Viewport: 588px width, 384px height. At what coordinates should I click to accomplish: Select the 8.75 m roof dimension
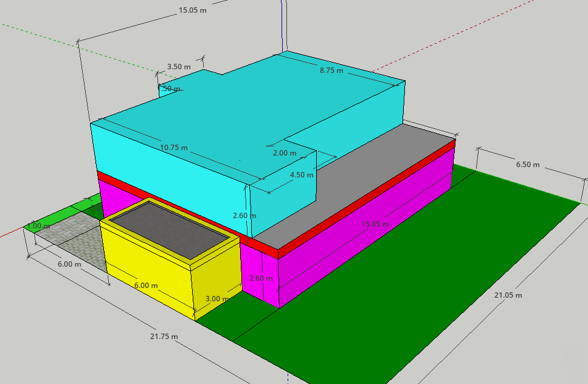[x=331, y=70]
